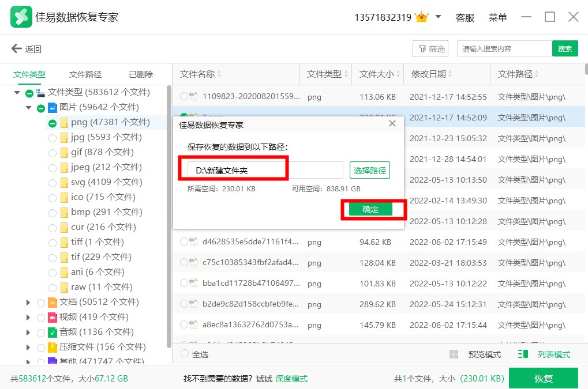Click the png file icon for b2de9c82d158ccbfeb9fe

pyautogui.click(x=193, y=304)
